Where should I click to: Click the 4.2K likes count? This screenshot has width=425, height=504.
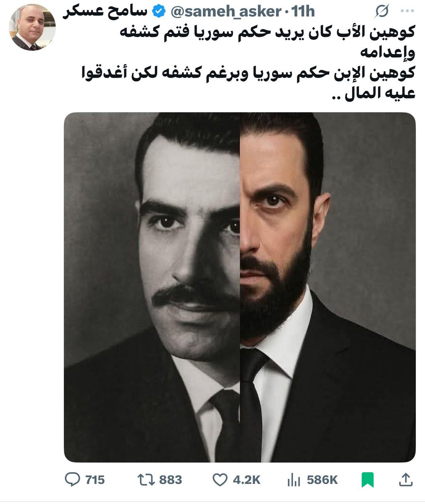[x=247, y=480]
